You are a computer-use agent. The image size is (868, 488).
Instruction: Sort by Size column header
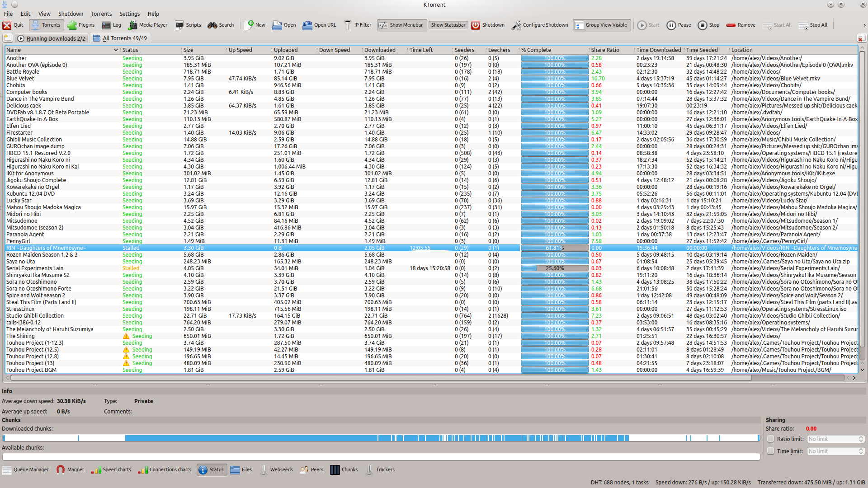(x=204, y=50)
